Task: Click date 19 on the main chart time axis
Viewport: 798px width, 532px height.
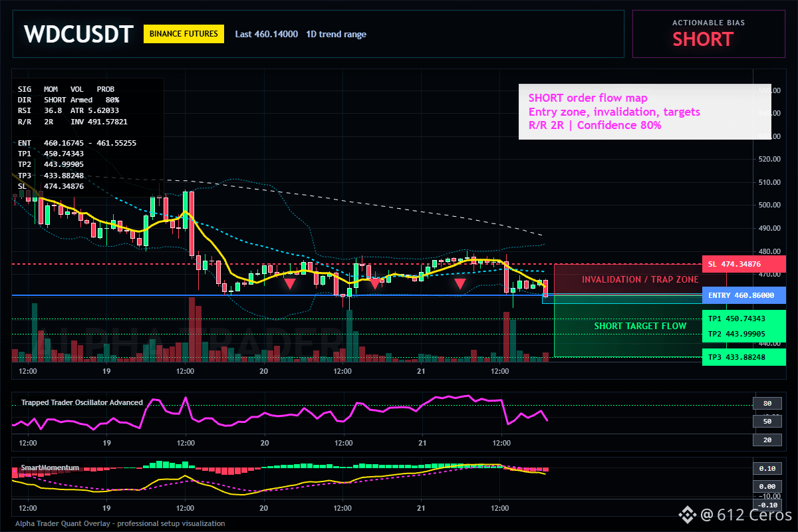Action: pos(106,371)
